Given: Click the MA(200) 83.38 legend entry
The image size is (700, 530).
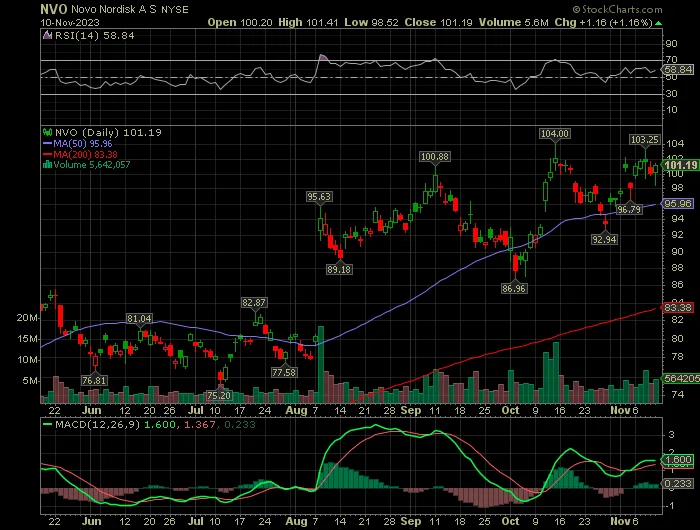Looking at the screenshot, I should (x=80, y=154).
